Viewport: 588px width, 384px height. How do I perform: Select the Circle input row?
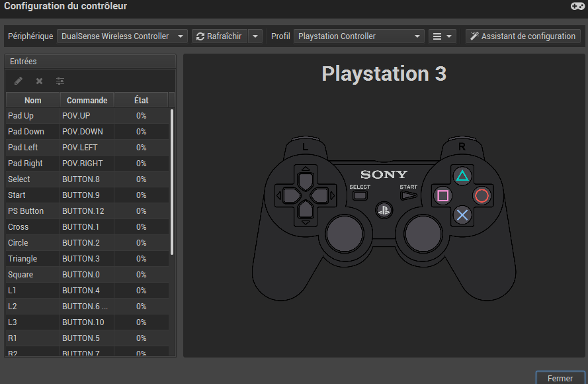[x=87, y=243]
